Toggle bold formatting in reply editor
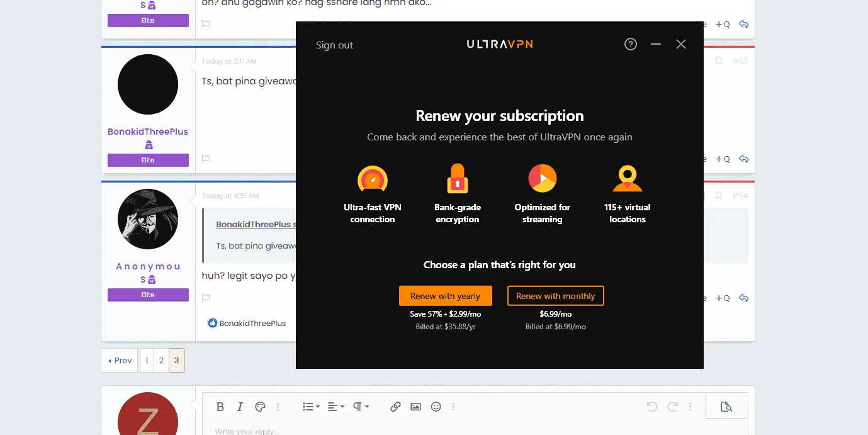This screenshot has width=868, height=435. (x=220, y=407)
